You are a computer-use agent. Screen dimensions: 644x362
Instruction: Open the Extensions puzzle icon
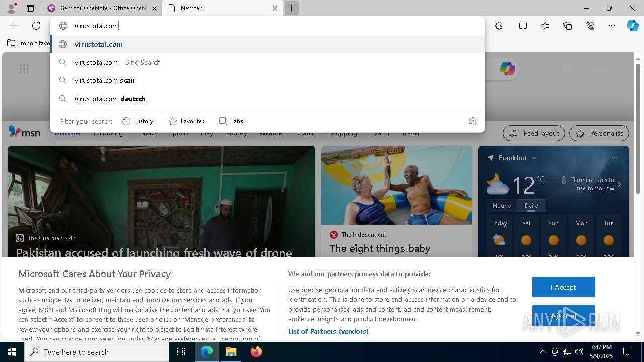499,26
